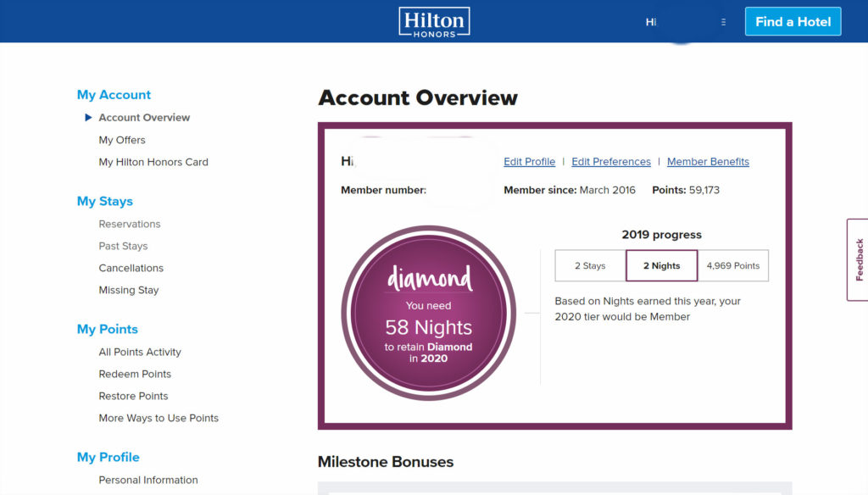
Task: Select the 2 Nights progress tab
Action: (661, 265)
